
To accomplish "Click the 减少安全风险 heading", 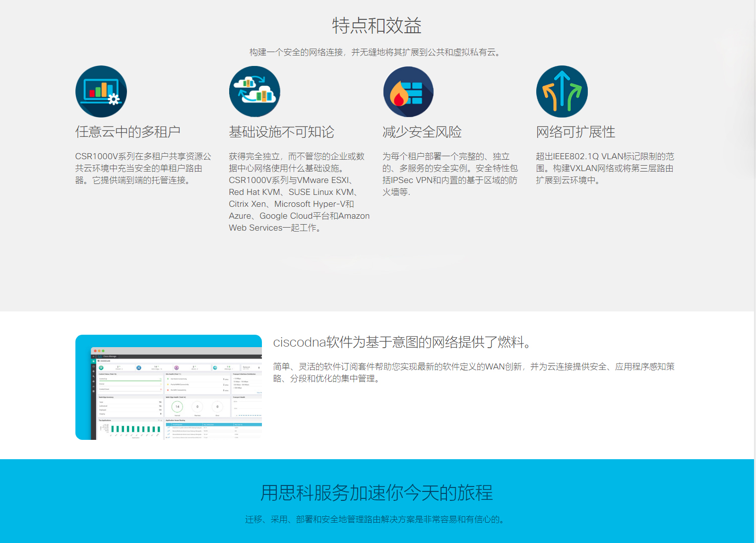I will pos(422,132).
